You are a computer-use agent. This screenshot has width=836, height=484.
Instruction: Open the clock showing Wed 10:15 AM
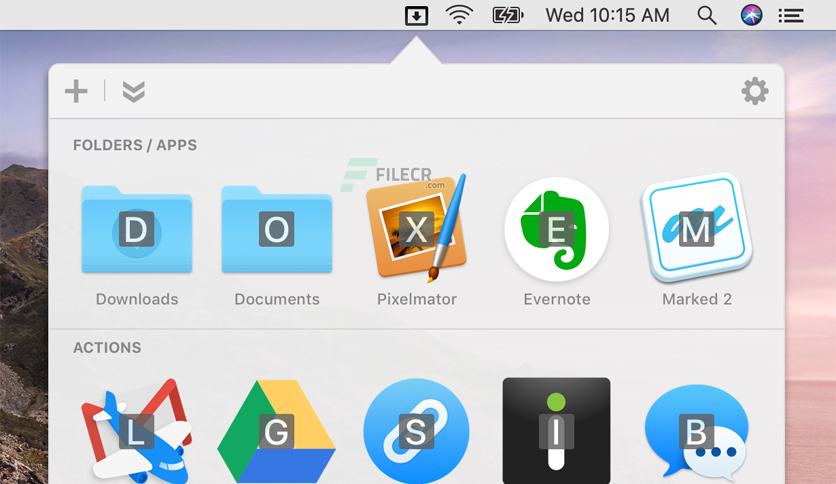click(x=607, y=15)
